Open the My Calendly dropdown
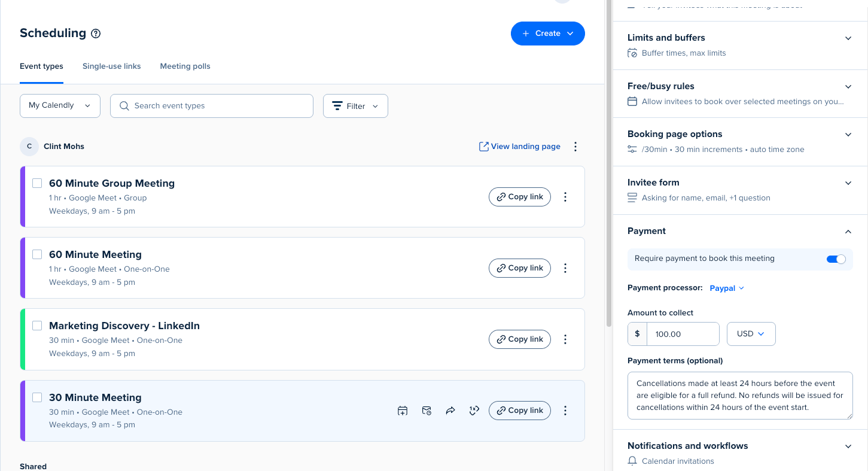This screenshot has width=868, height=471. [x=60, y=106]
